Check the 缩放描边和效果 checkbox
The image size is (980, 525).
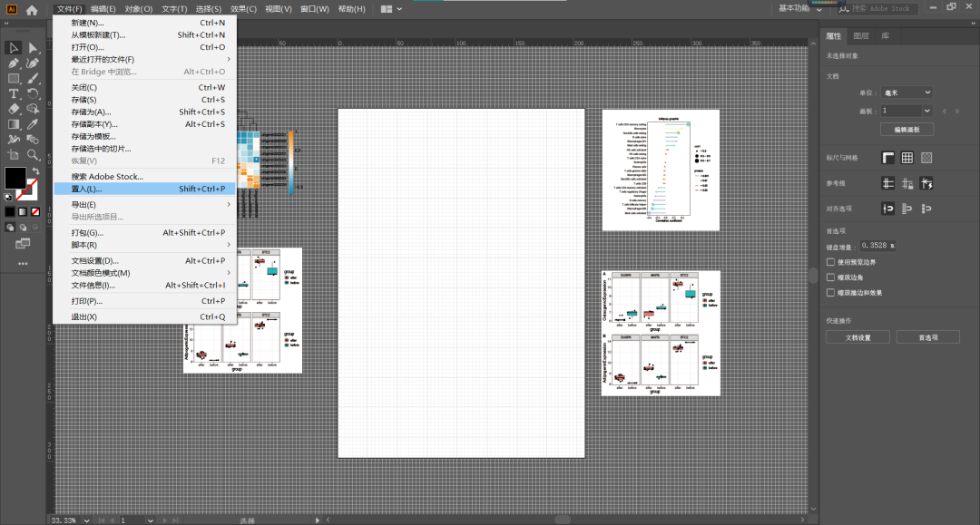point(830,292)
